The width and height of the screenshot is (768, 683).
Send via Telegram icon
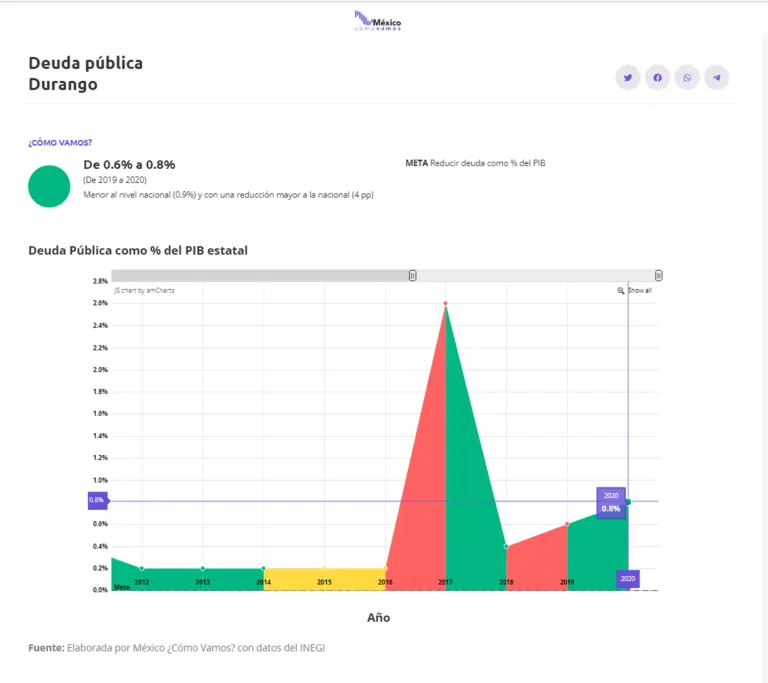click(716, 78)
